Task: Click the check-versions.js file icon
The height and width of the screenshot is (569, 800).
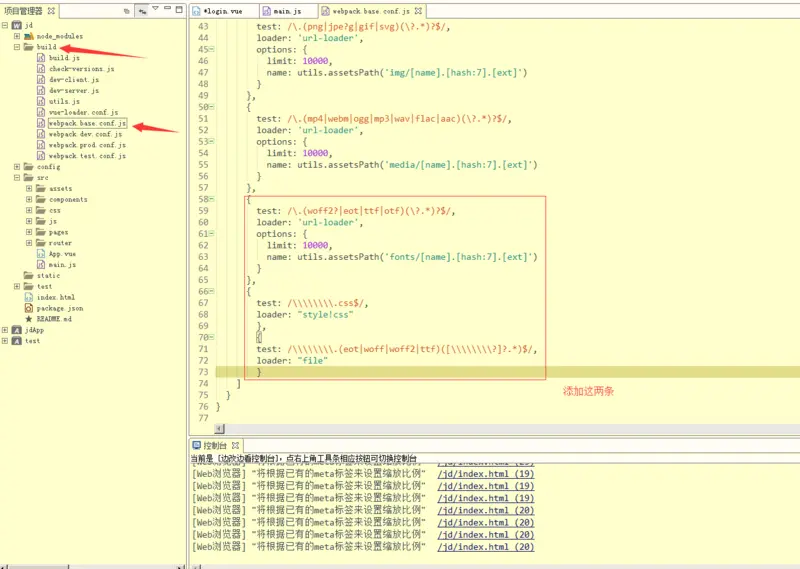Action: tap(41, 68)
